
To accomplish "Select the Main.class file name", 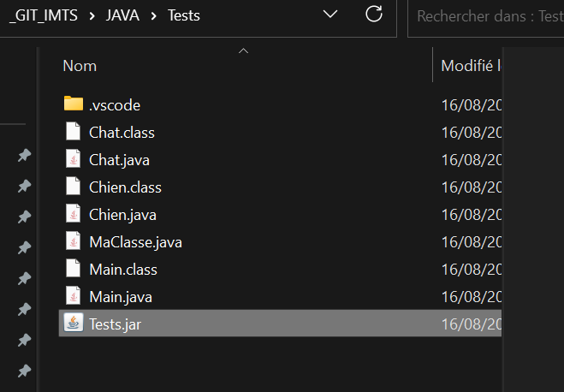I will 122,269.
